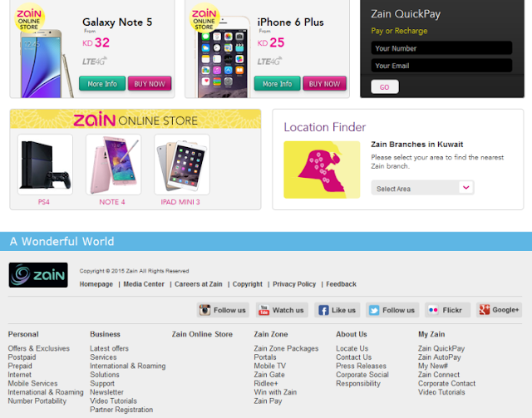The image size is (532, 418).
Task: Open More Info for iPhone 6 Plus
Action: tap(277, 84)
